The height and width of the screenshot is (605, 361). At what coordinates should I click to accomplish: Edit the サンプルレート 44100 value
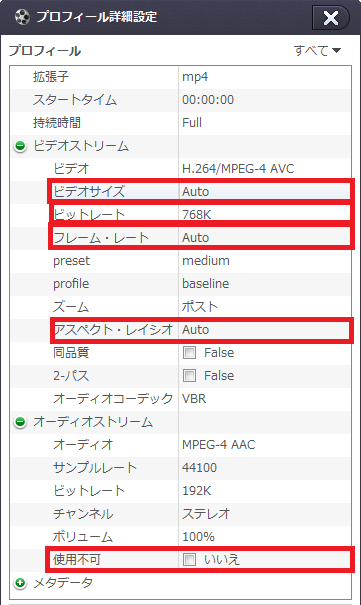pyautogui.click(x=265, y=468)
